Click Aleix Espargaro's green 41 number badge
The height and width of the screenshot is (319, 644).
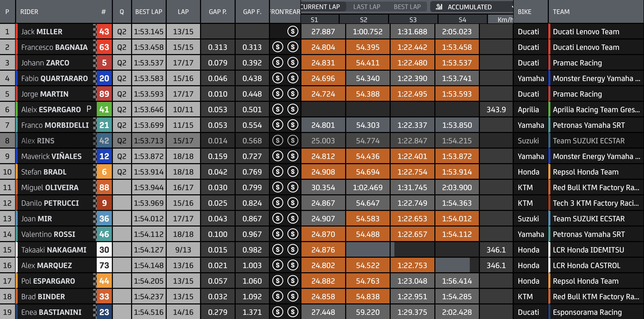coord(104,109)
